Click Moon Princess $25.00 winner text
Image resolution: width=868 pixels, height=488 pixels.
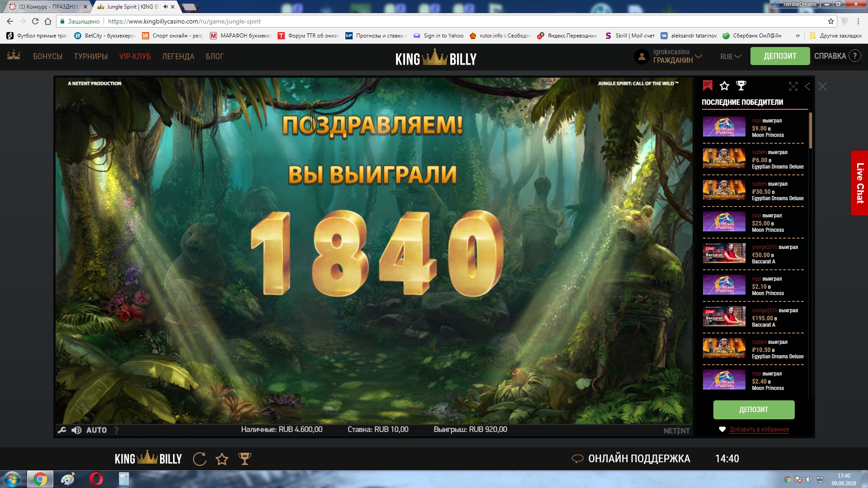click(768, 223)
